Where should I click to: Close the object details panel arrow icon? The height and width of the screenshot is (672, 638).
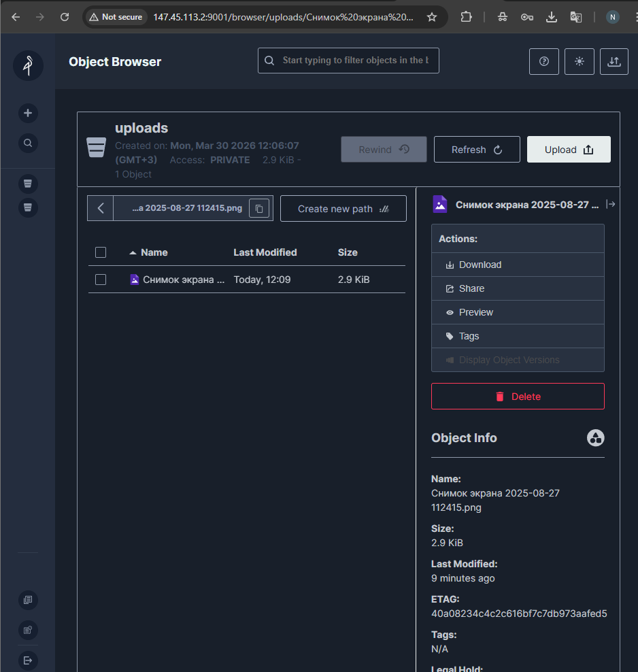[x=611, y=205]
